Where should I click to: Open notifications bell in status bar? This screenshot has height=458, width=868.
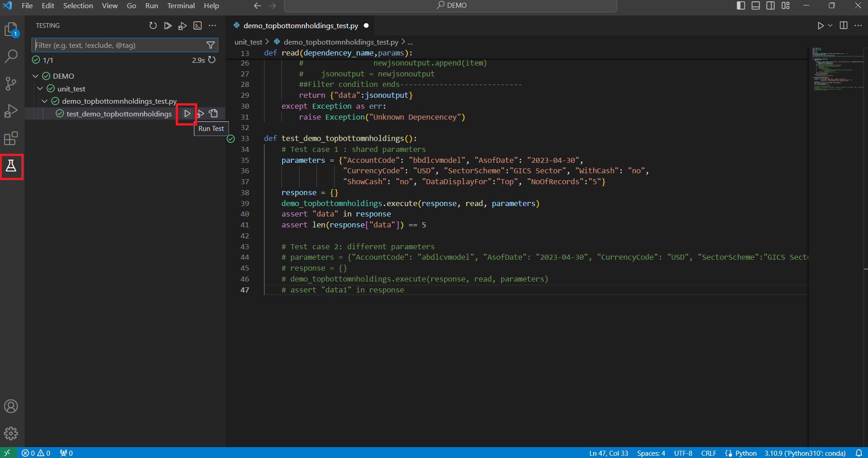click(858, 453)
